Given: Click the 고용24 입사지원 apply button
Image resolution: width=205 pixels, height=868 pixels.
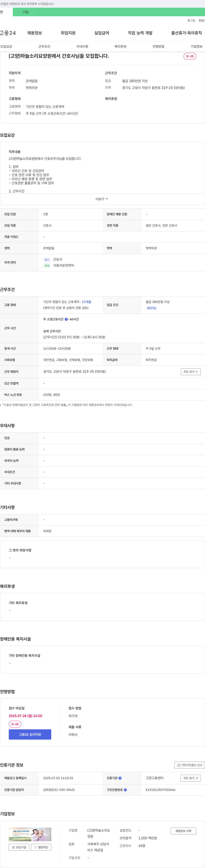Looking at the screenshot, I should coord(30,734).
